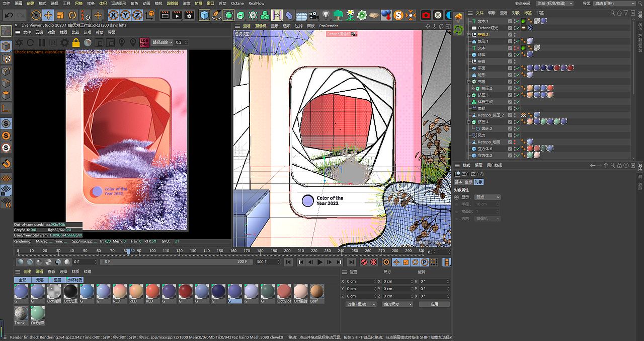This screenshot has width=644, height=341.
Task: Render to Picture Viewer
Action: pyautogui.click(x=177, y=15)
